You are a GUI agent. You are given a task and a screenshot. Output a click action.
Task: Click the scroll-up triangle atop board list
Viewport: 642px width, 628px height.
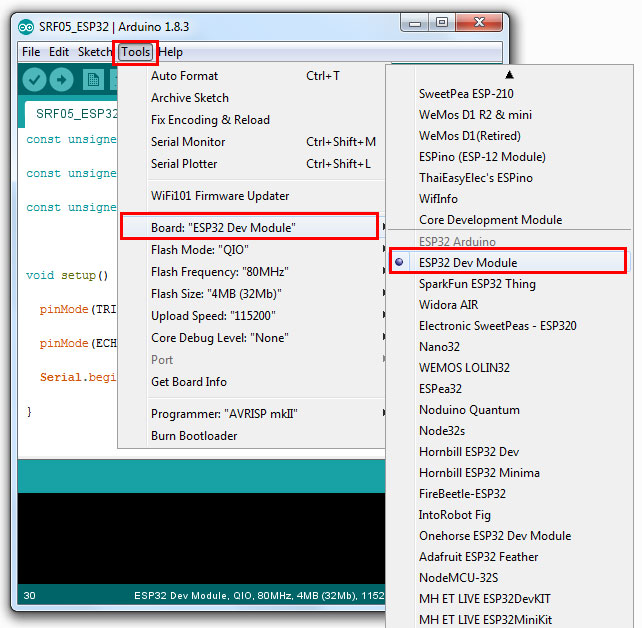click(509, 75)
